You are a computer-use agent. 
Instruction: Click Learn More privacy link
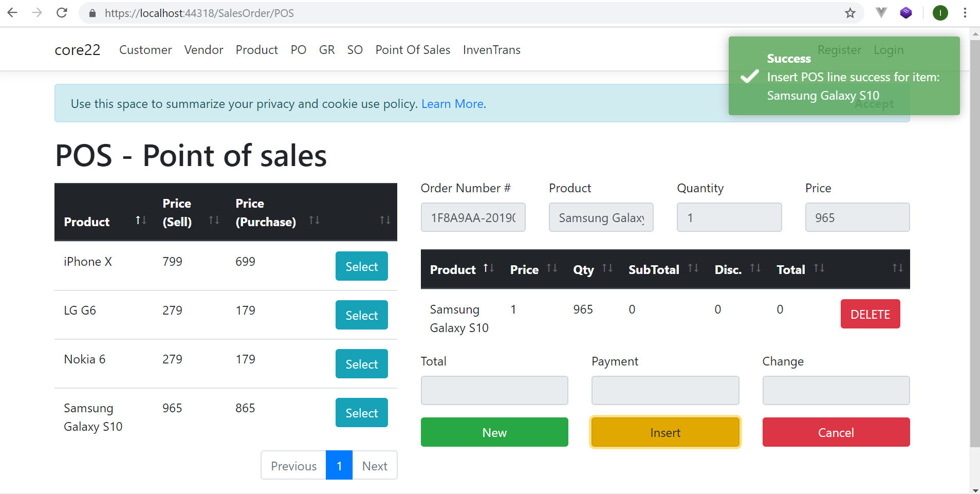click(452, 104)
